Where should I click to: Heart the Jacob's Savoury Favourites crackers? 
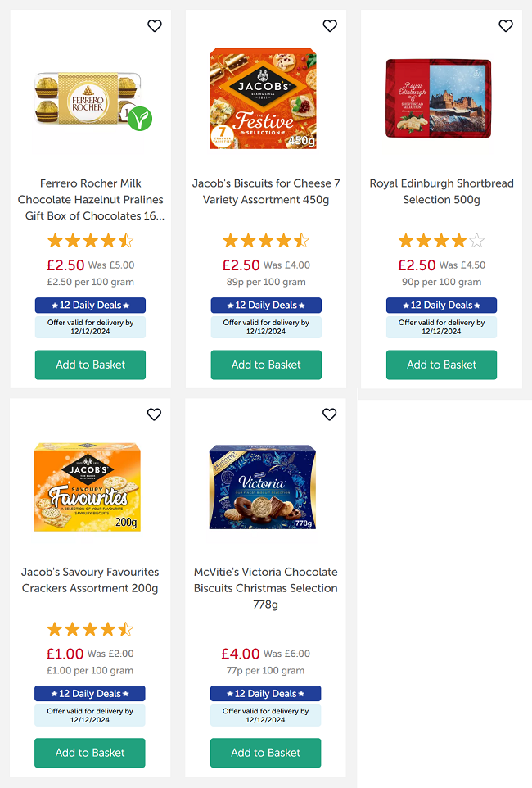click(x=154, y=414)
